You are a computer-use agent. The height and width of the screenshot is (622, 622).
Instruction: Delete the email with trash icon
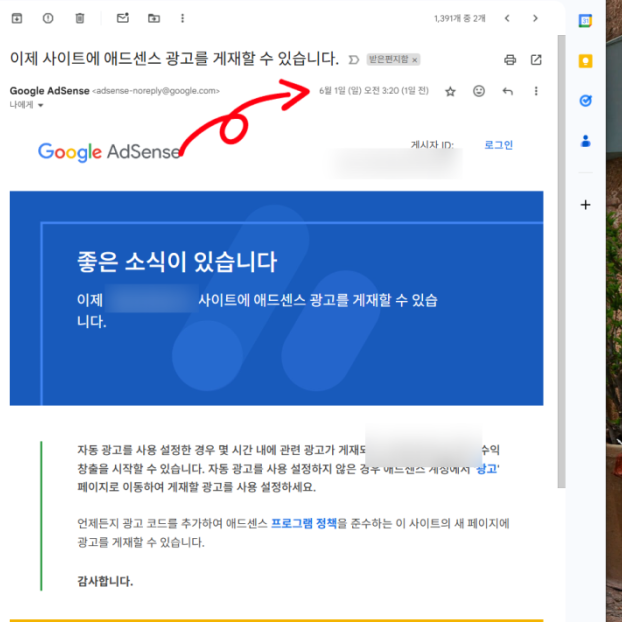click(x=80, y=18)
